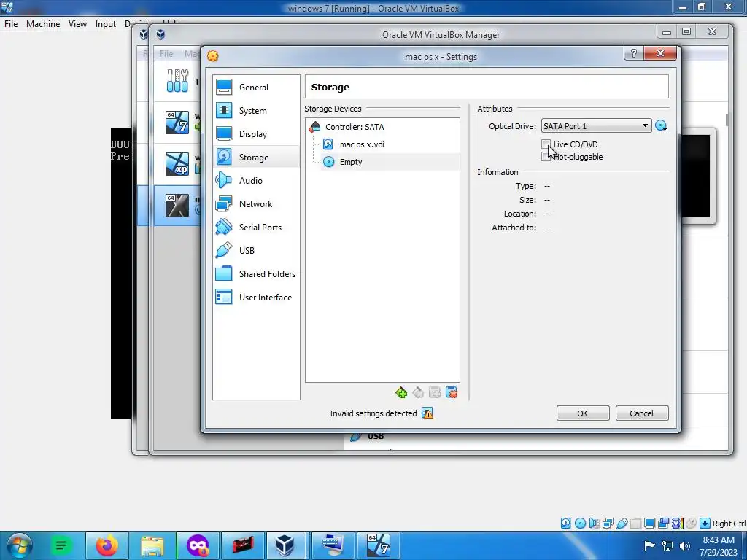
Task: Select Tools icon in VirtualBox Manager
Action: coord(177,81)
